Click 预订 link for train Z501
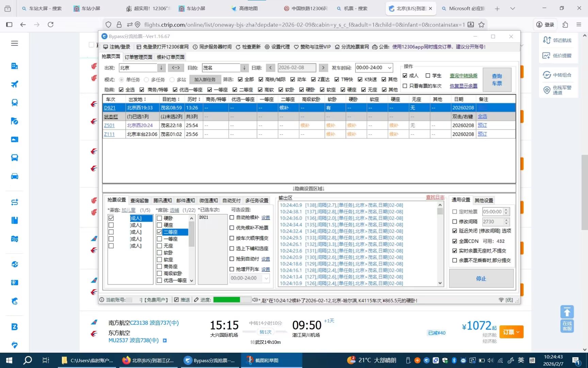Screen dimensions: 588x368 click(x=482, y=125)
